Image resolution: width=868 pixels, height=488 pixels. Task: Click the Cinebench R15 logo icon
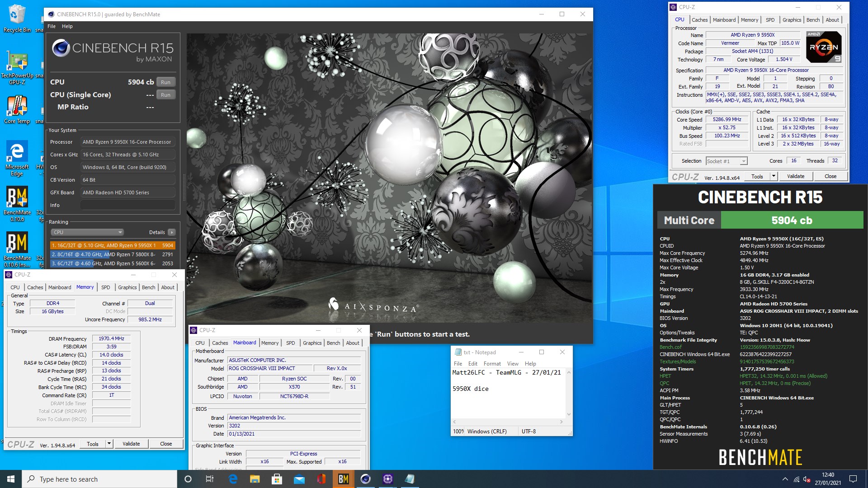tap(61, 48)
